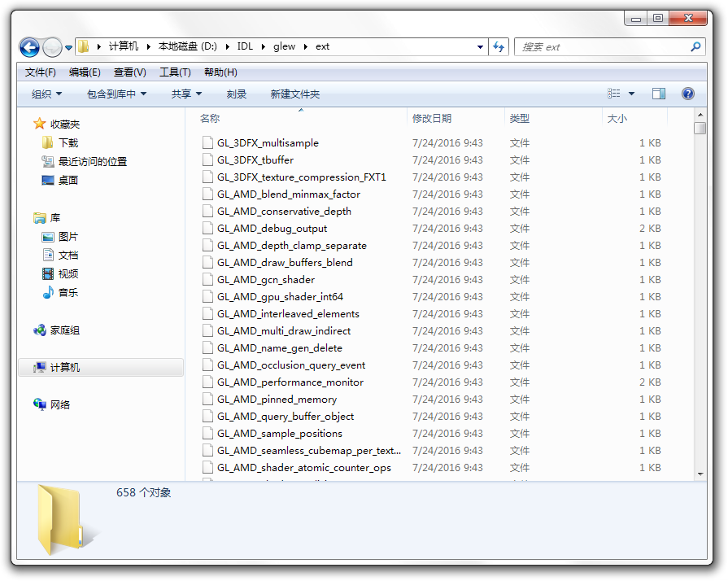Screen dimensions: 728x581
Task: Click 新建文件夹 (New folder) button
Action: tap(294, 94)
